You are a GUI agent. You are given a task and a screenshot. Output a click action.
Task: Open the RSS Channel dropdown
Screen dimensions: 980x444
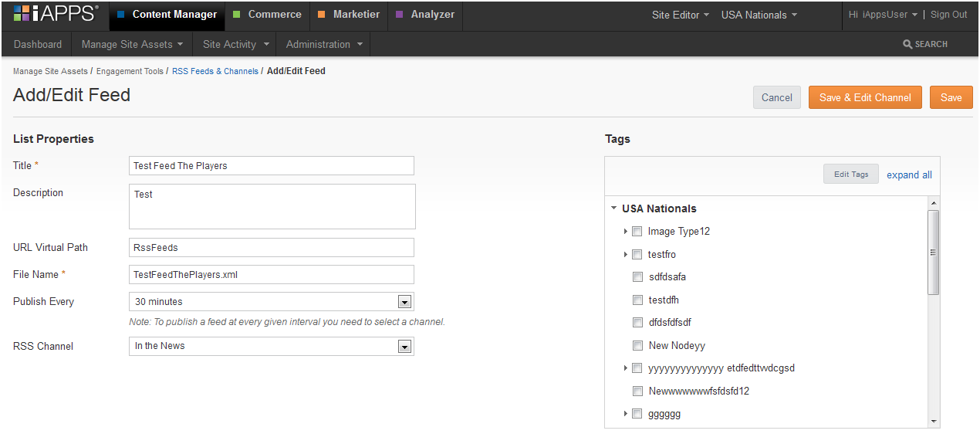(x=272, y=346)
